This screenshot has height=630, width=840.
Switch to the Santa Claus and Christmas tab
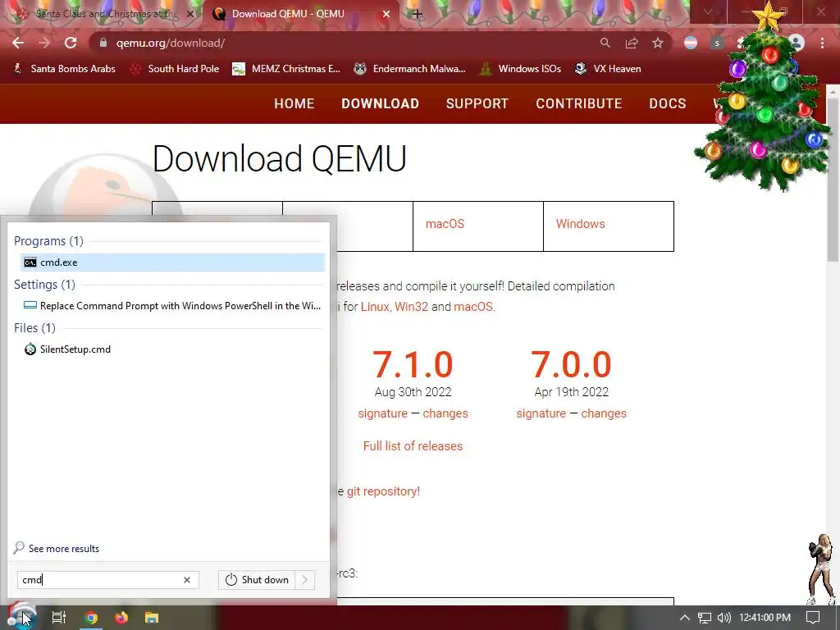pos(105,14)
